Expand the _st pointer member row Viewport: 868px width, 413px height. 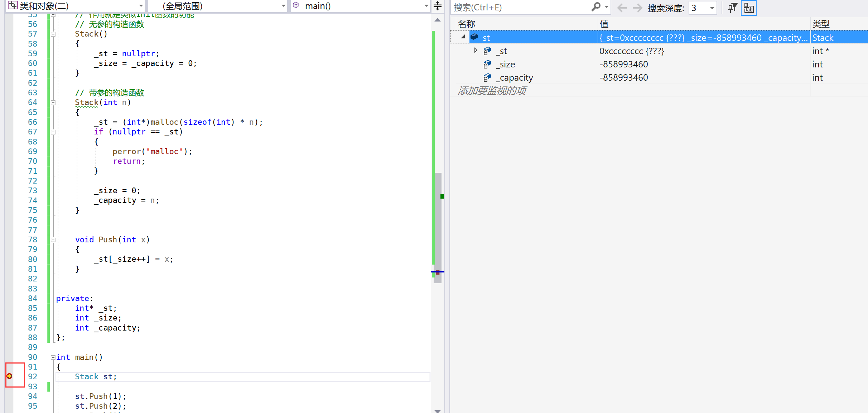tap(476, 51)
